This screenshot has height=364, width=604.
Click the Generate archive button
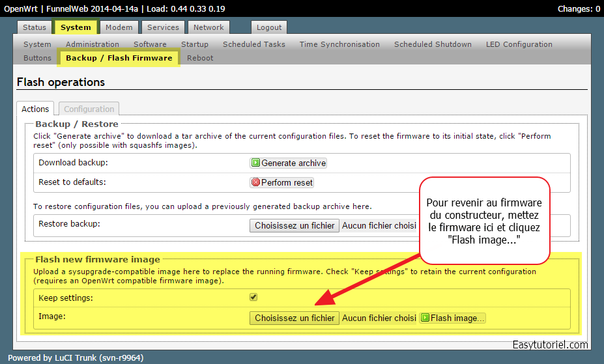[288, 163]
